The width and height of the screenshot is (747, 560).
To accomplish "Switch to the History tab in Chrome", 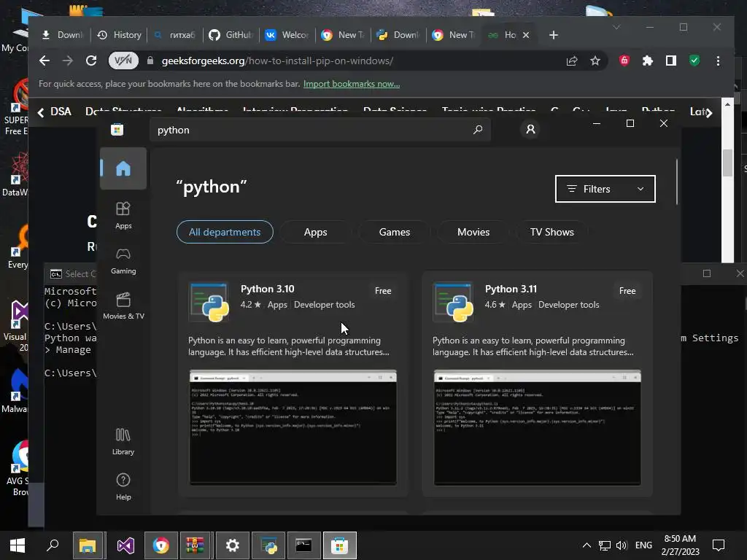I will 120,35.
